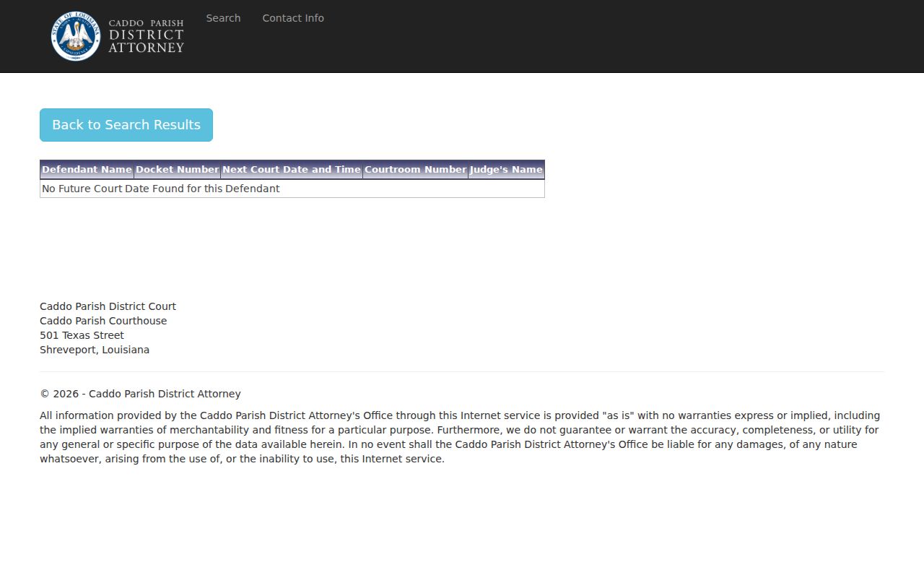This screenshot has width=924, height=578.
Task: Click the Docket Number column header
Action: click(x=177, y=170)
